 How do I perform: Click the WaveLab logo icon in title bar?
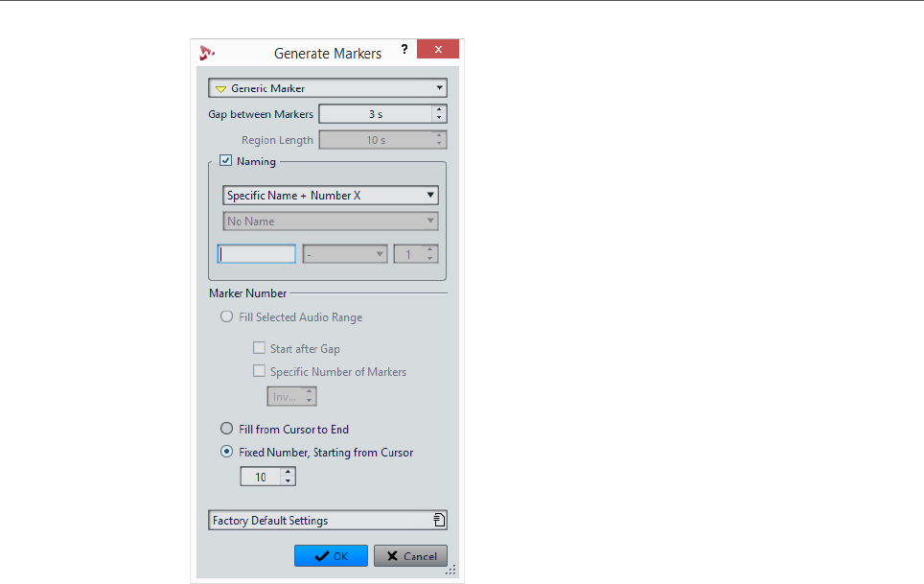pyautogui.click(x=207, y=53)
